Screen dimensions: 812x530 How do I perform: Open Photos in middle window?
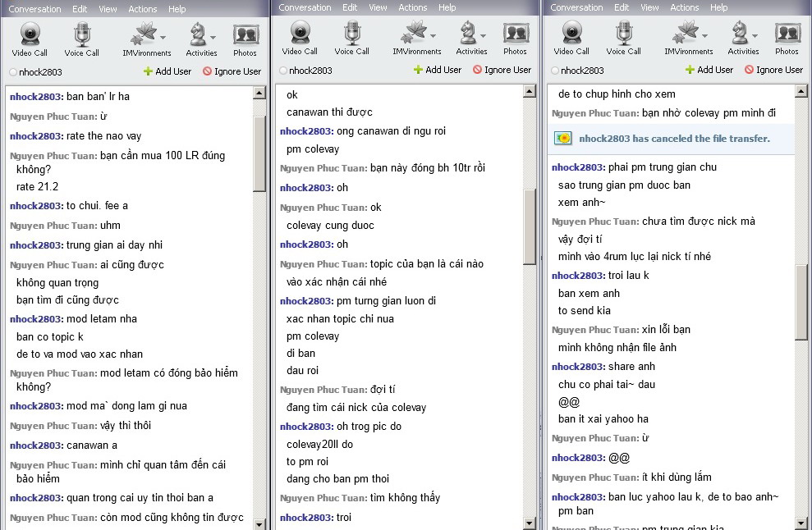(516, 38)
